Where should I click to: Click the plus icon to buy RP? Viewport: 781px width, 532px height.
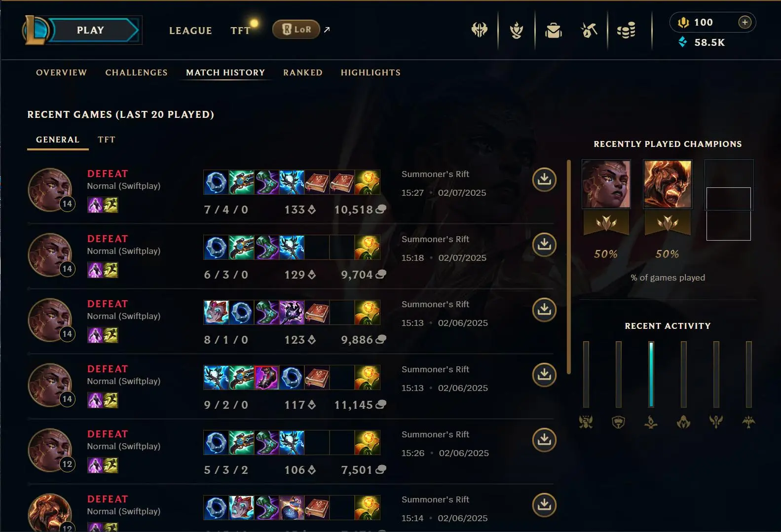point(744,22)
